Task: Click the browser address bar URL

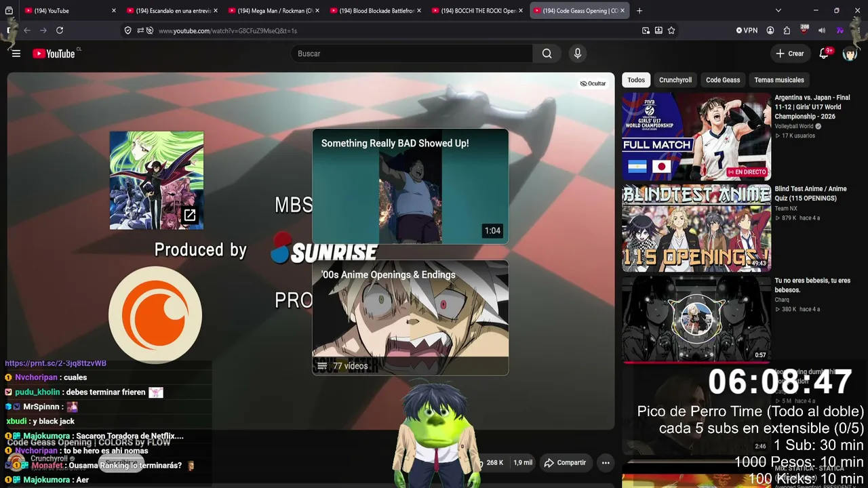Action: coord(228,30)
